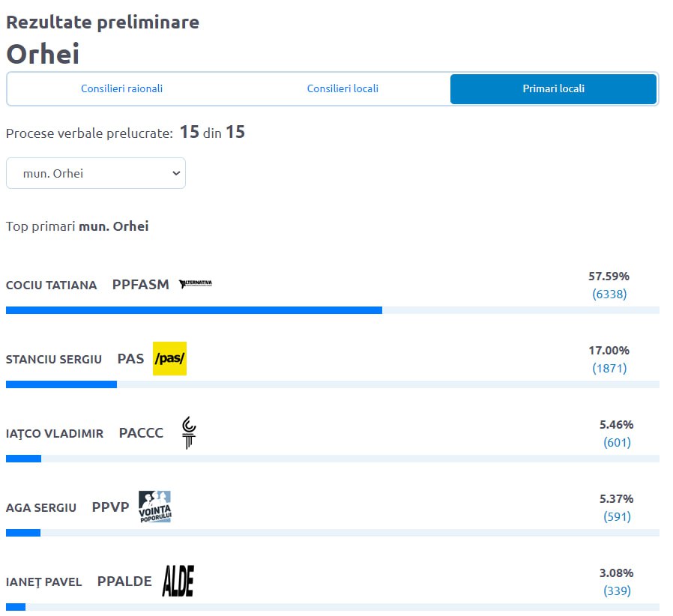Viewport: 673px width, 616px height.
Task: Click the yellow /pas/ party logo
Action: [169, 358]
